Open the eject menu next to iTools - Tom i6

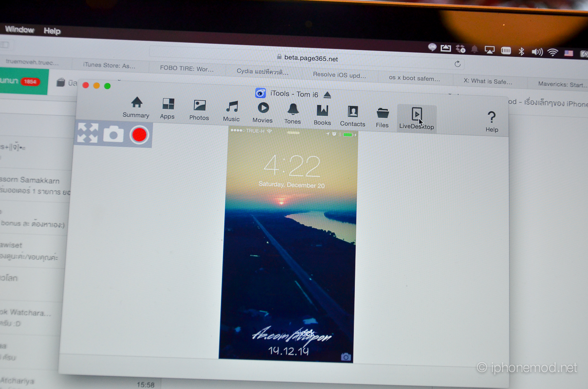pos(327,95)
